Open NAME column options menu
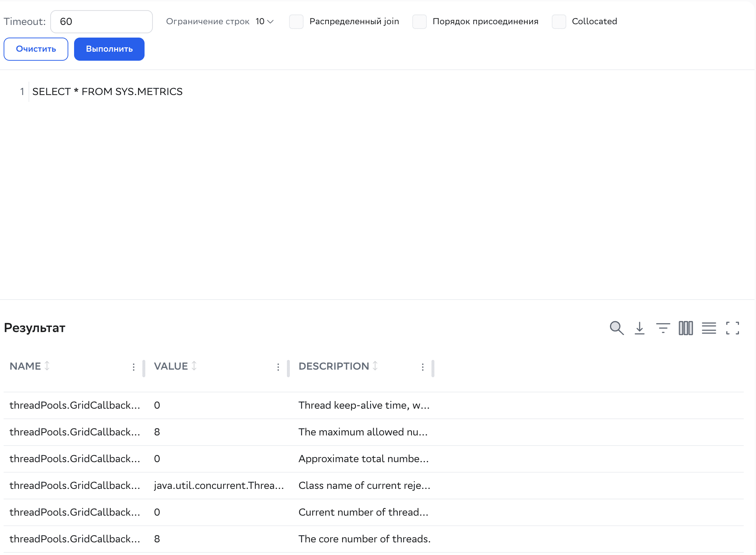 pos(134,367)
